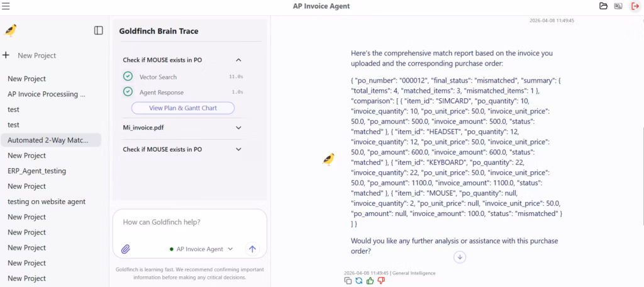Click the Vector Search green check icon
This screenshot has height=287, width=644.
[x=128, y=77]
